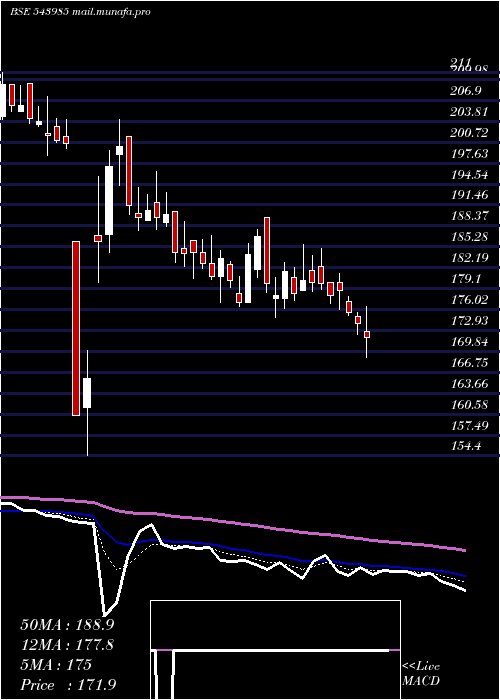Select the 194.54 price axis label
Image resolution: width=500 pixels, height=700 pixels.
(x=469, y=175)
